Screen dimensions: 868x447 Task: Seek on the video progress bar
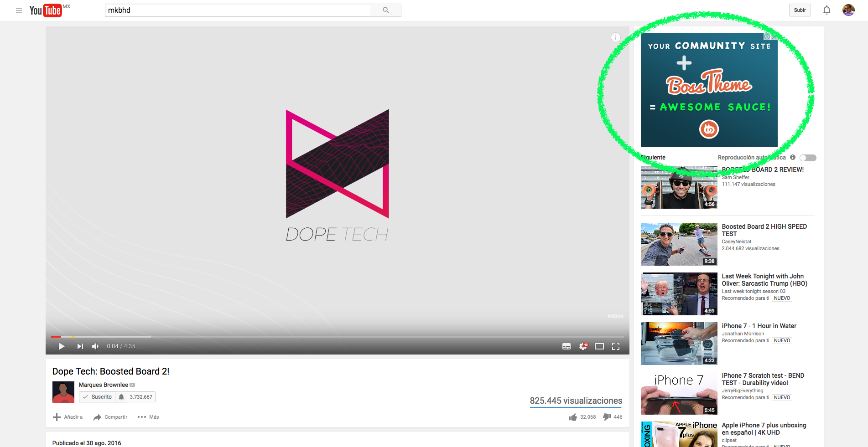click(x=338, y=337)
